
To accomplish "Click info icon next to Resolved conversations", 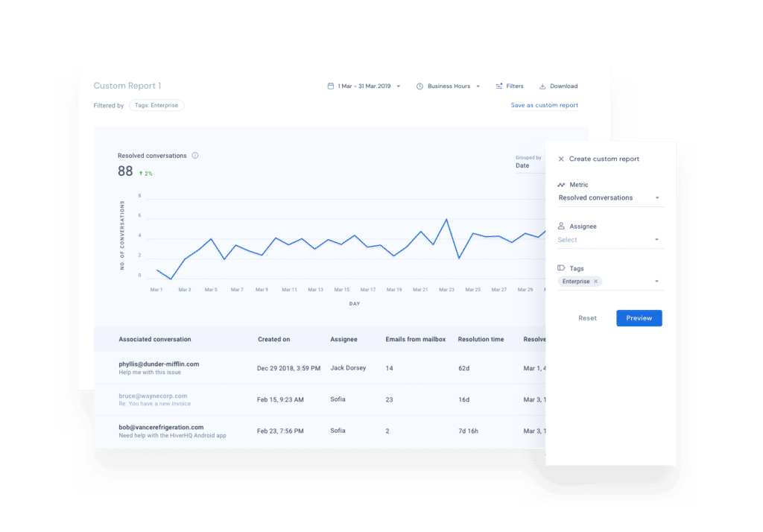I will point(195,155).
